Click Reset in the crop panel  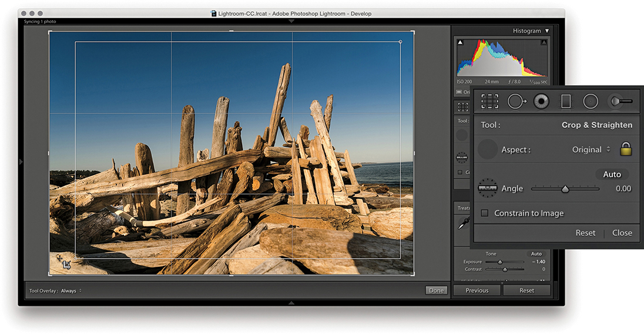pyautogui.click(x=585, y=233)
